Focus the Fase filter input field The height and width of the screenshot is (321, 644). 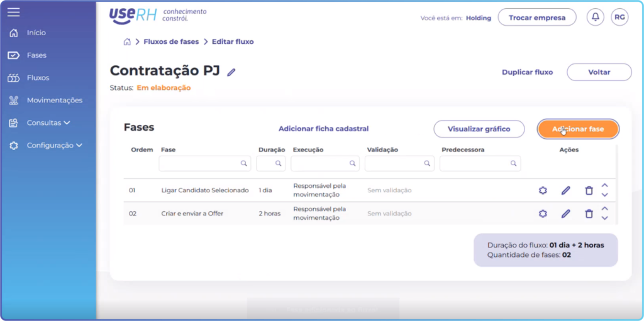tap(204, 163)
